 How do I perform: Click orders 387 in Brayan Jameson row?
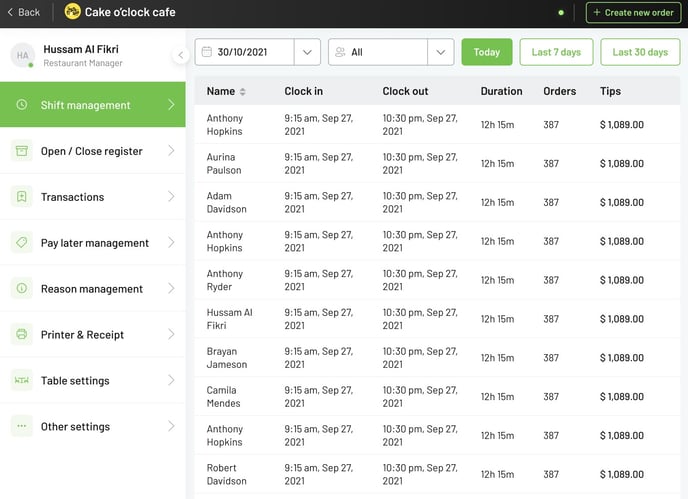pyautogui.click(x=551, y=358)
